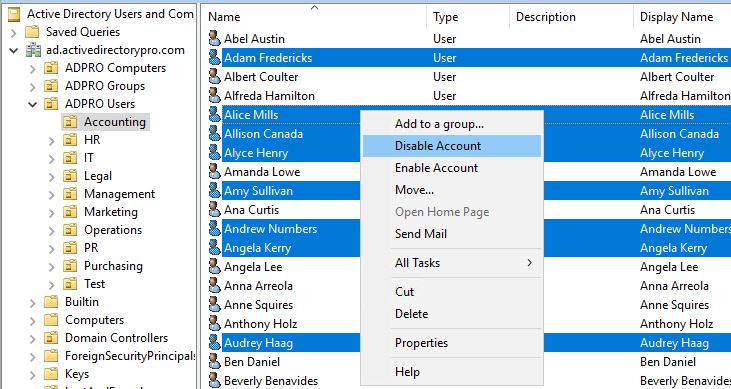Click Anne Squires' user icon
This screenshot has width=731, height=389.
(214, 305)
